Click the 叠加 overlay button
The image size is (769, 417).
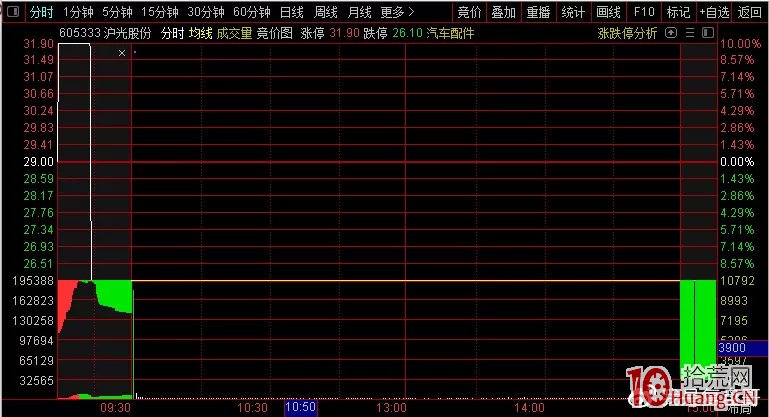504,12
